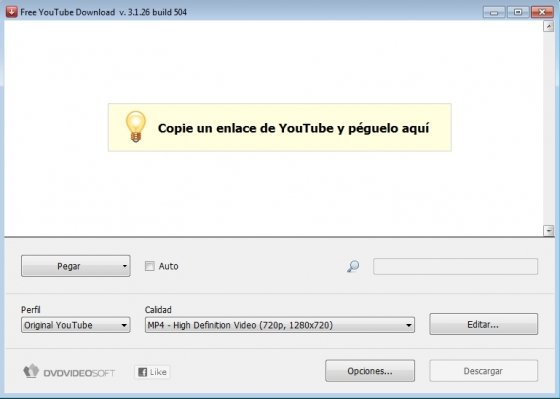
Task: Focus the search input field
Action: pyautogui.click(x=455, y=266)
